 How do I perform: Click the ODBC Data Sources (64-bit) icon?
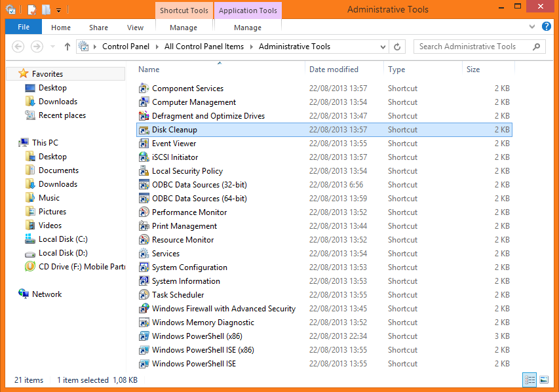coord(144,199)
